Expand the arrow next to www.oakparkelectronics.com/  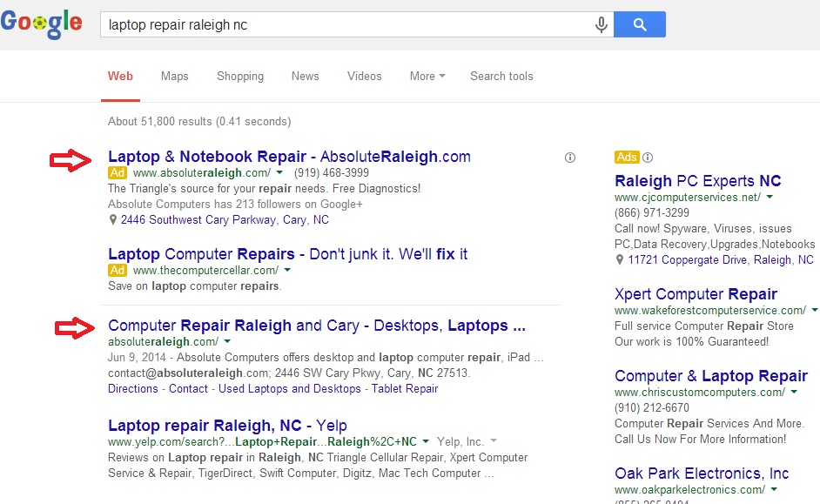(774, 489)
